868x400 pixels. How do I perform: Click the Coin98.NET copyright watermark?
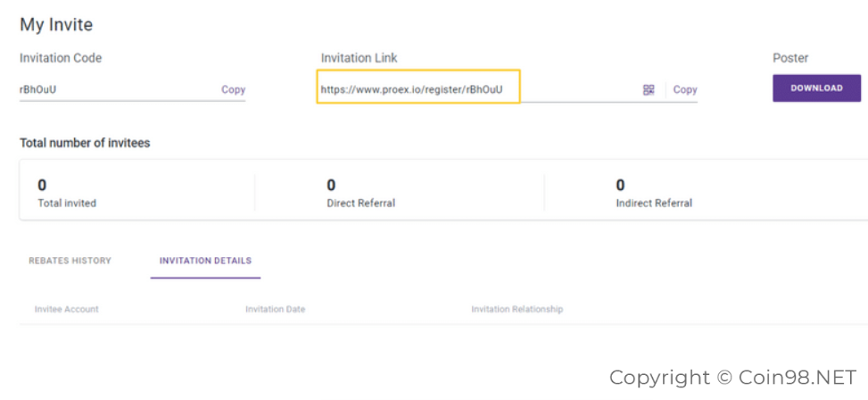(x=733, y=378)
